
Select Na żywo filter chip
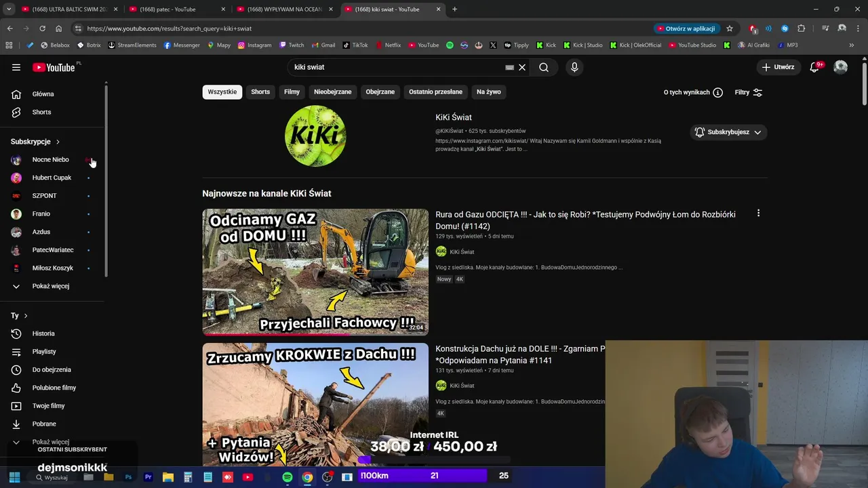pos(489,91)
